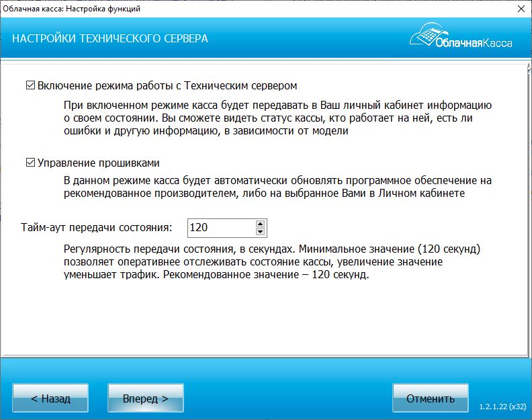The image size is (532, 420).
Task: Increase timeout with the up spinner arrow
Action: pyautogui.click(x=261, y=223)
